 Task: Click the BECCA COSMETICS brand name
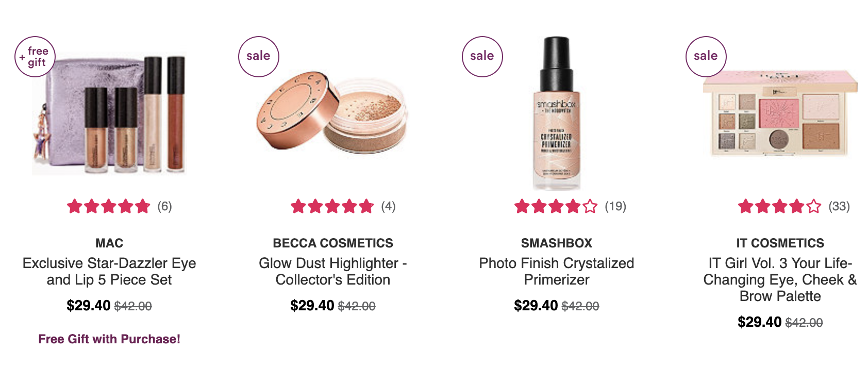coord(333,243)
